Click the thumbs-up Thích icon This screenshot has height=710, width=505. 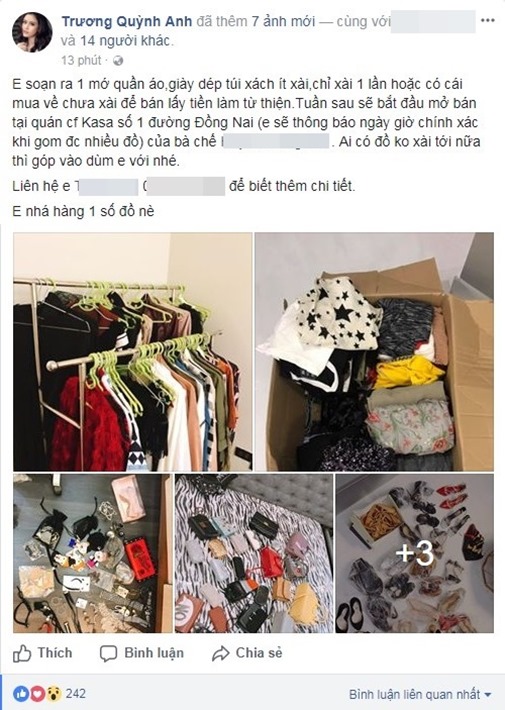[22, 654]
